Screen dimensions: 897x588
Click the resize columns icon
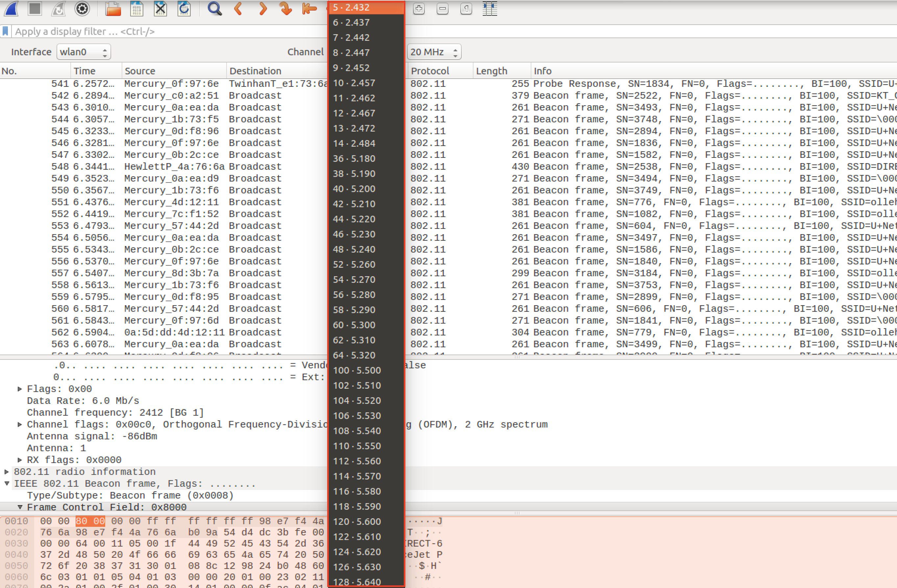tap(490, 8)
